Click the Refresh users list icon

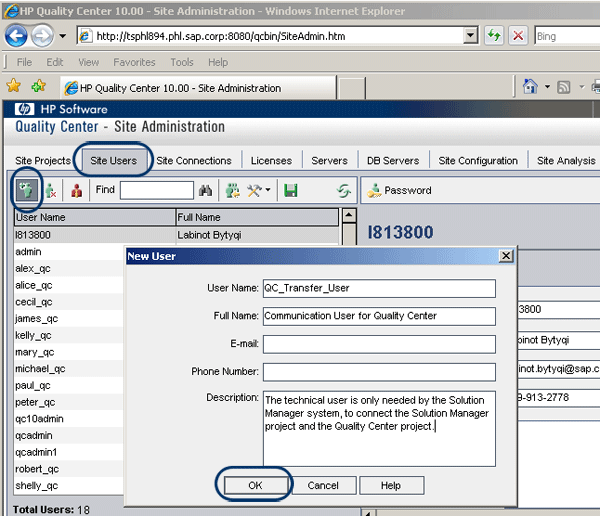pyautogui.click(x=344, y=190)
